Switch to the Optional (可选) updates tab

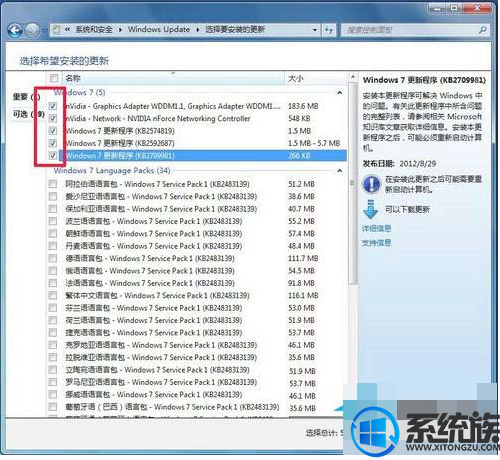(x=29, y=114)
